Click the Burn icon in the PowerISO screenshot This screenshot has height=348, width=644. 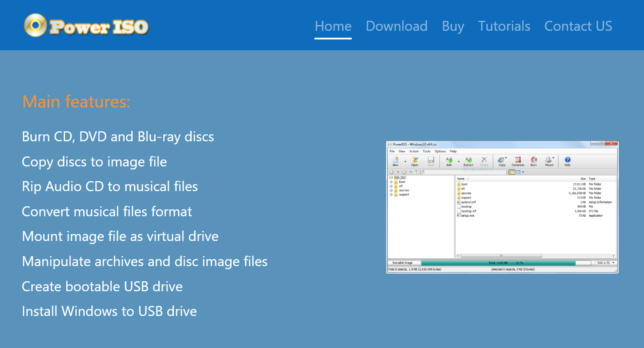point(534,161)
